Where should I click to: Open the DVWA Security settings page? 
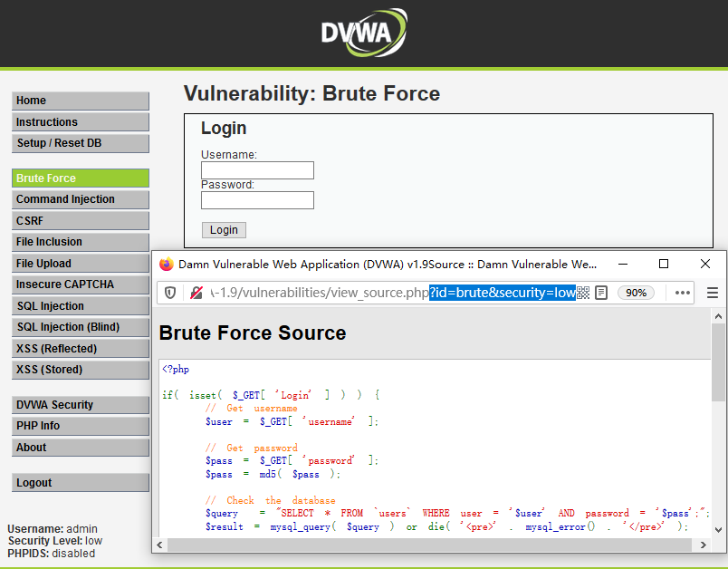[81, 405]
